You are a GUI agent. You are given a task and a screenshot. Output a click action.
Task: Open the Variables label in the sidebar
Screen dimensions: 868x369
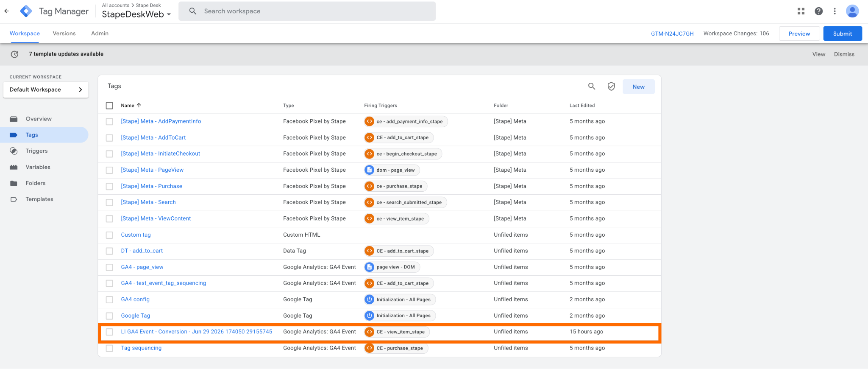pyautogui.click(x=38, y=167)
